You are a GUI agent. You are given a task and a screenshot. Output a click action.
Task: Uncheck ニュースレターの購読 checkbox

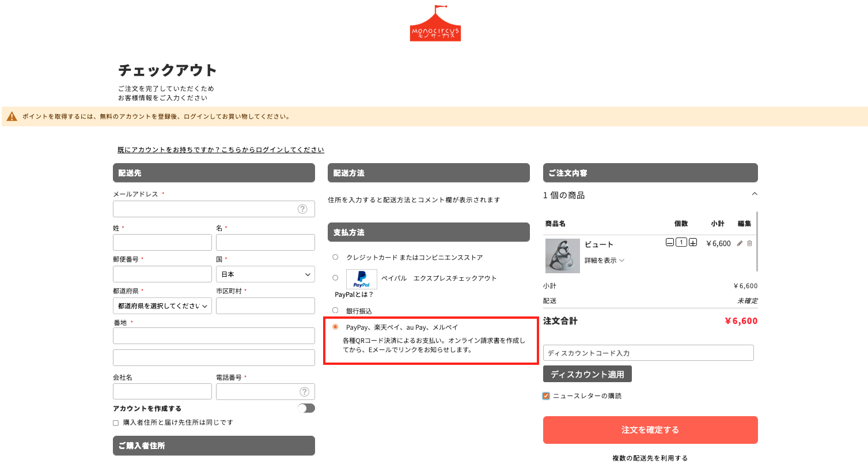point(546,396)
